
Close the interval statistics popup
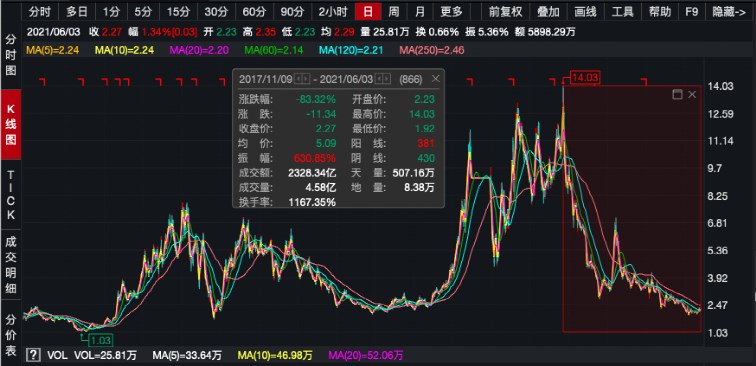click(435, 79)
